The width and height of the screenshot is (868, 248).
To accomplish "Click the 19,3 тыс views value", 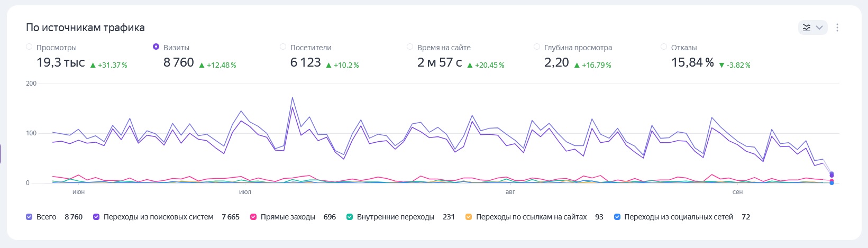I will click(60, 62).
